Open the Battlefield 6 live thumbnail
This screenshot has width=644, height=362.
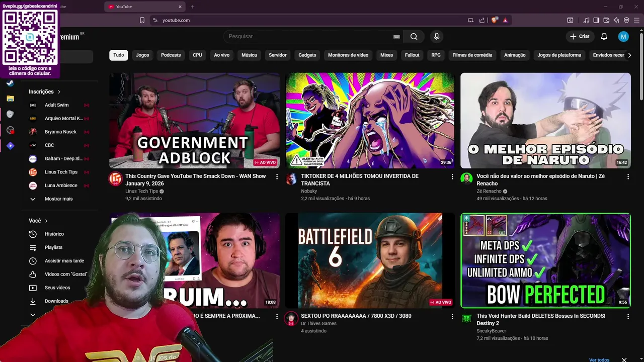pos(370,260)
